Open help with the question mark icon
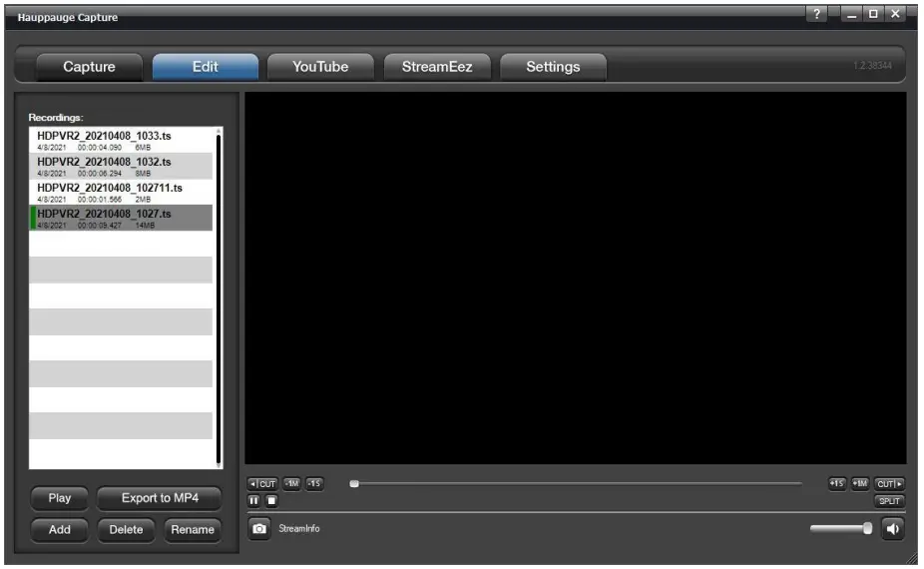 (x=817, y=14)
